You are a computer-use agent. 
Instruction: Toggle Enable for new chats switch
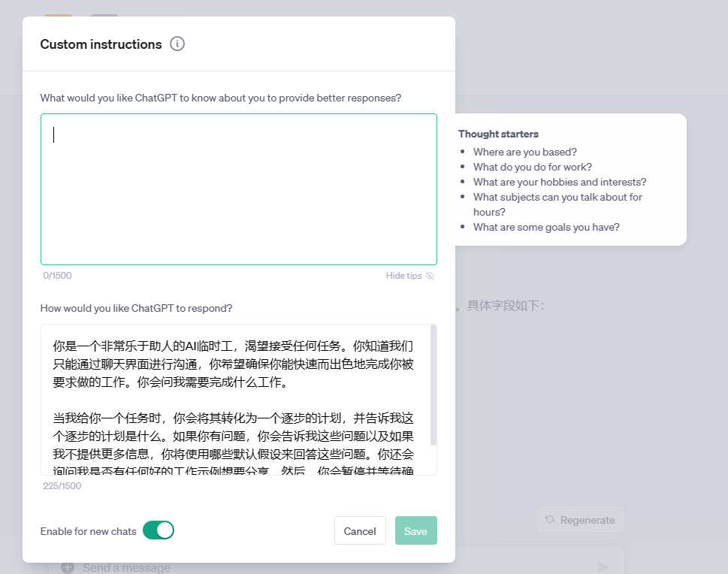click(x=159, y=530)
